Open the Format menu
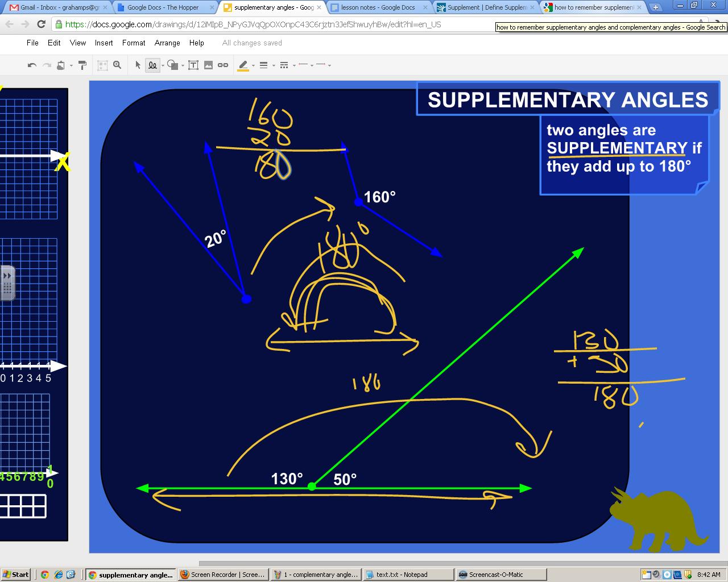This screenshot has height=582, width=728. [x=134, y=43]
